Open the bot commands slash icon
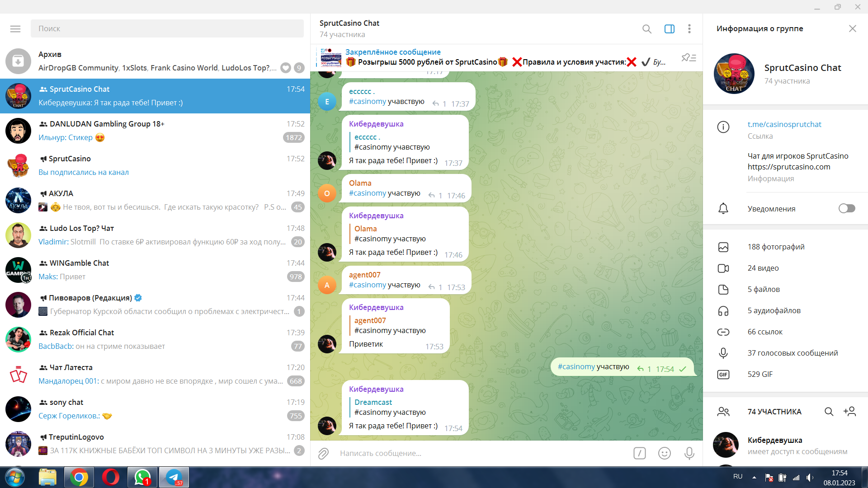This screenshot has height=488, width=868. (x=639, y=453)
